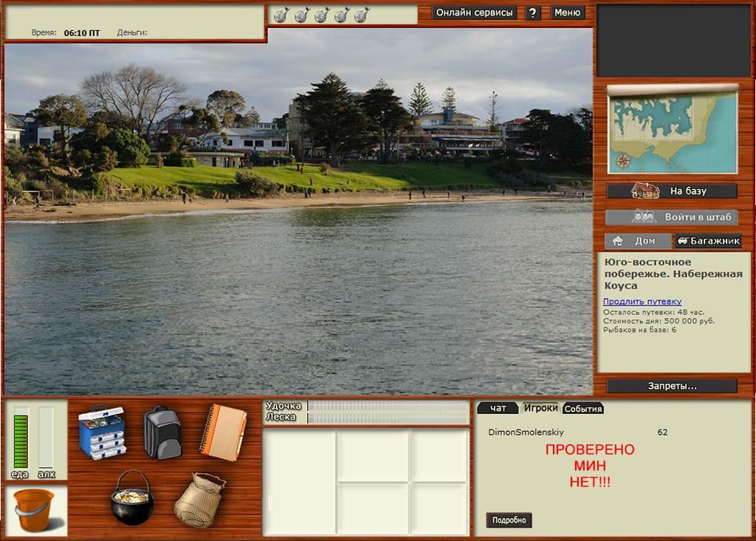Open the tackle box
The image size is (756, 541).
pos(102,432)
